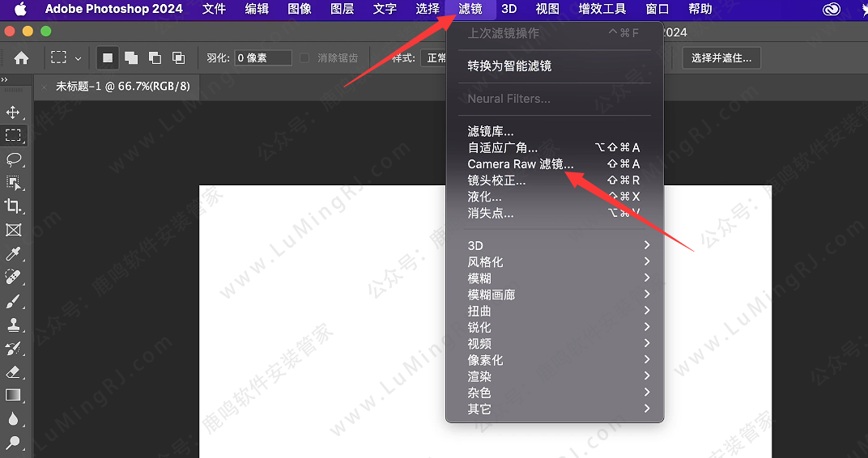Open the 窗口 menu
The width and height of the screenshot is (868, 458).
(657, 9)
